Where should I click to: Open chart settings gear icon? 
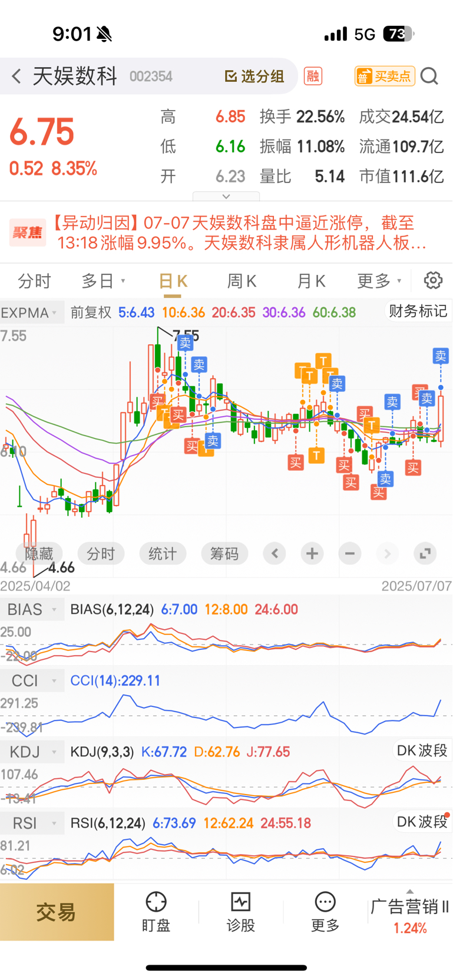(x=433, y=281)
